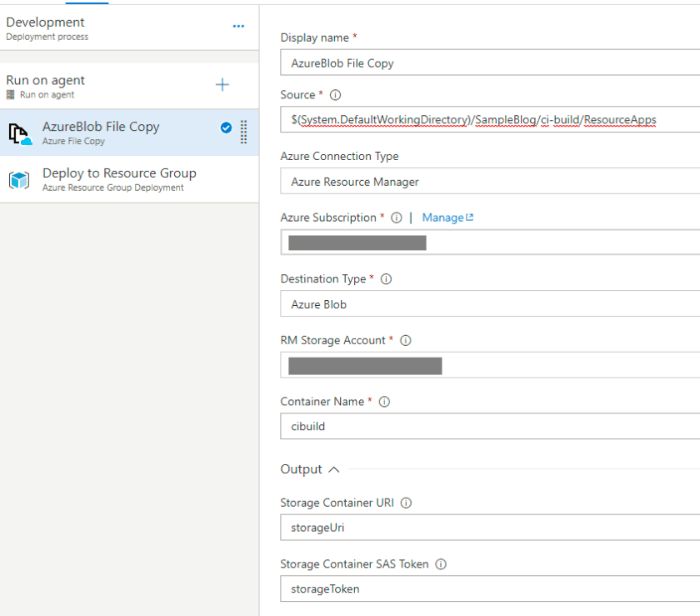The width and height of the screenshot is (700, 616).
Task: Show info for RM Storage Account
Action: tap(405, 340)
